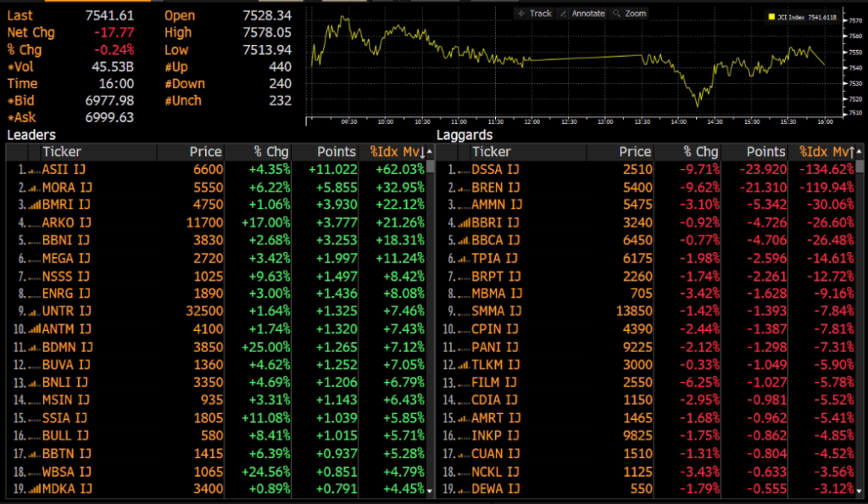The height and width of the screenshot is (504, 868).
Task: Activate the Zoom magnifier tool
Action: pyautogui.click(x=630, y=14)
